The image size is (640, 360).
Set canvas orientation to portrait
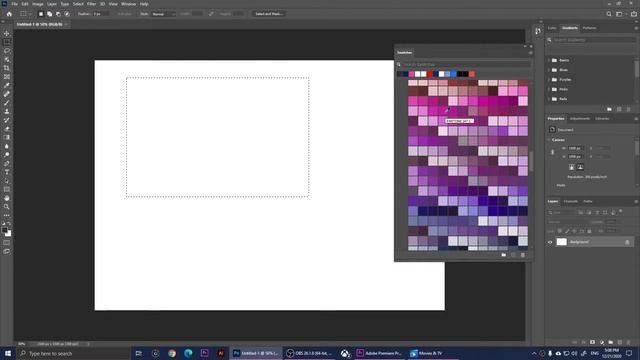(571, 167)
